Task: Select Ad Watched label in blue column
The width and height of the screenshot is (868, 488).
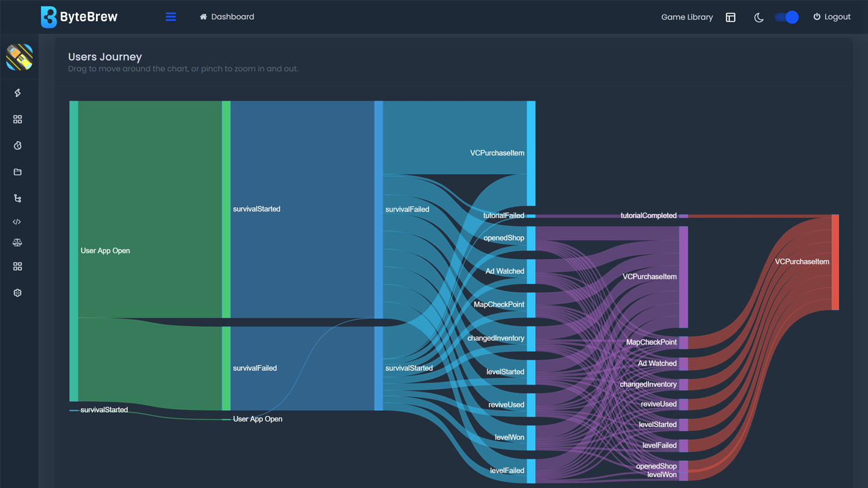Action: (505, 271)
